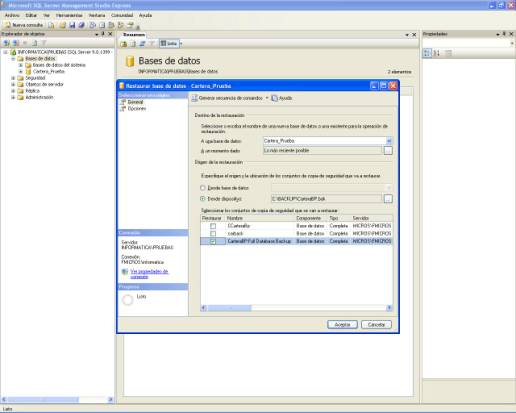Click the Disconnect icon in Object Explorer
Viewport: 516px width, 413px height.
(15, 43)
